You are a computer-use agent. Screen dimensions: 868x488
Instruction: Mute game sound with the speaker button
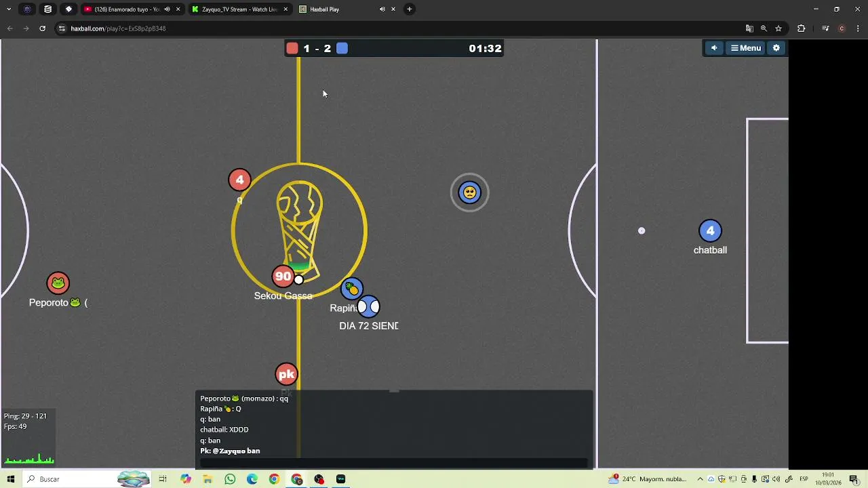click(x=713, y=48)
